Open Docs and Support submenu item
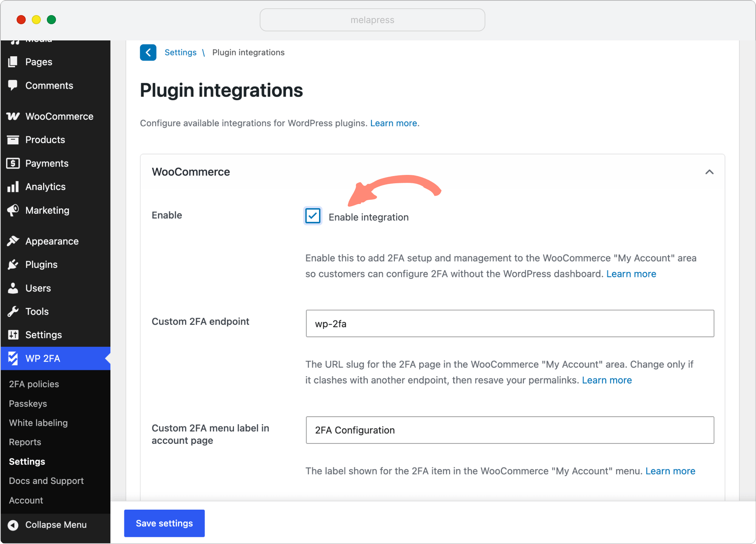The height and width of the screenshot is (544, 756). [46, 481]
